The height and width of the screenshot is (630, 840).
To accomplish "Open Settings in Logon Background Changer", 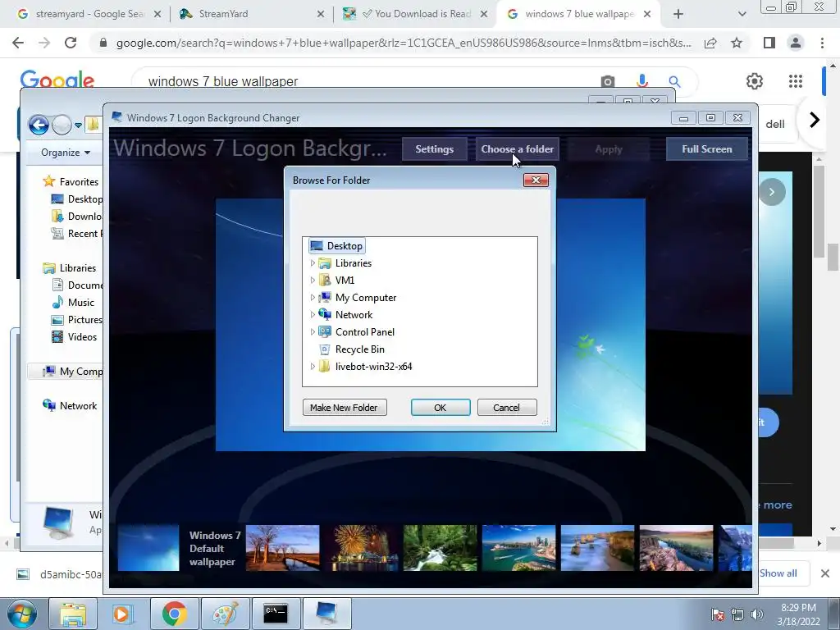I will point(435,149).
